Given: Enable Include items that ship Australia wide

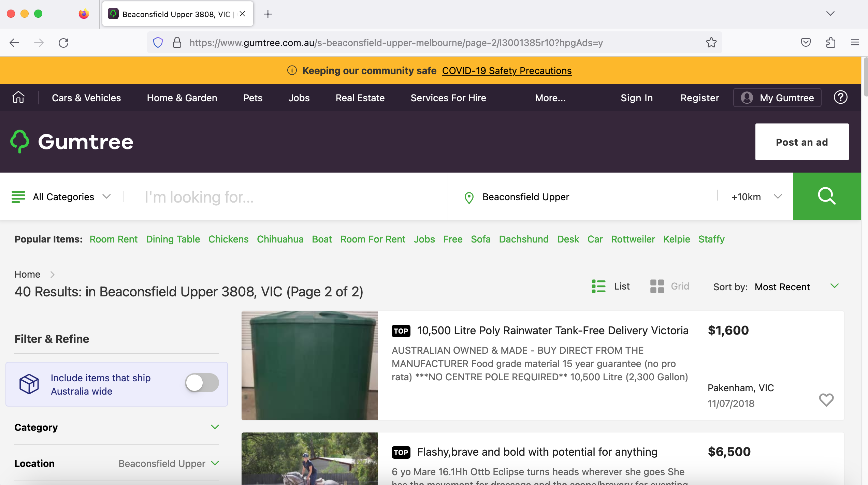Looking at the screenshot, I should 201,383.
